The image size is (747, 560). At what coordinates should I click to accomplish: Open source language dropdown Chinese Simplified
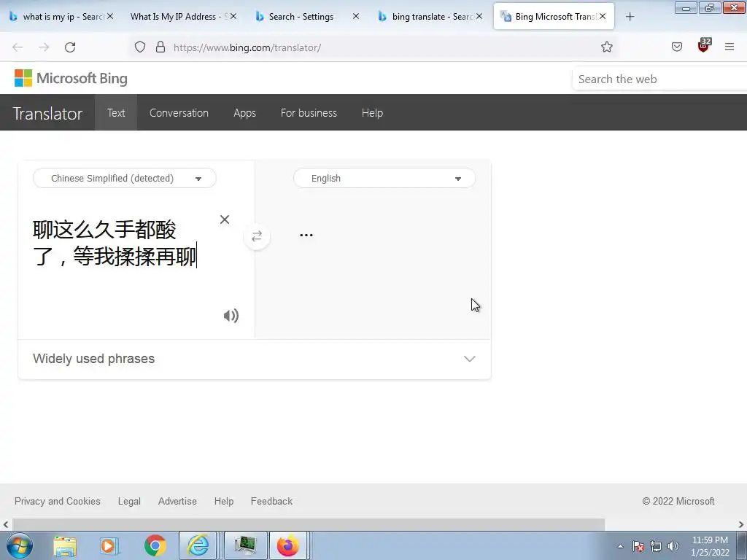click(x=124, y=178)
